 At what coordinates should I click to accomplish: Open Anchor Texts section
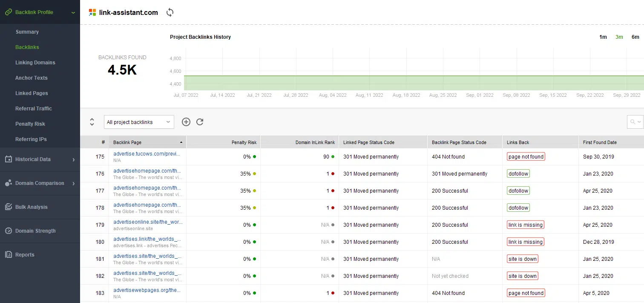(32, 78)
